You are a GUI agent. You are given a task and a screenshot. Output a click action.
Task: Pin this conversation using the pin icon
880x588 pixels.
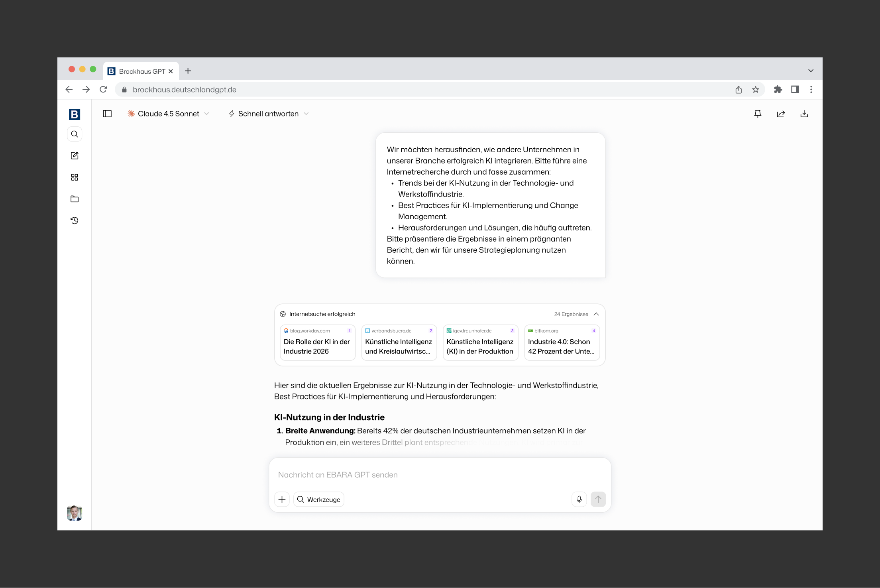coord(757,114)
